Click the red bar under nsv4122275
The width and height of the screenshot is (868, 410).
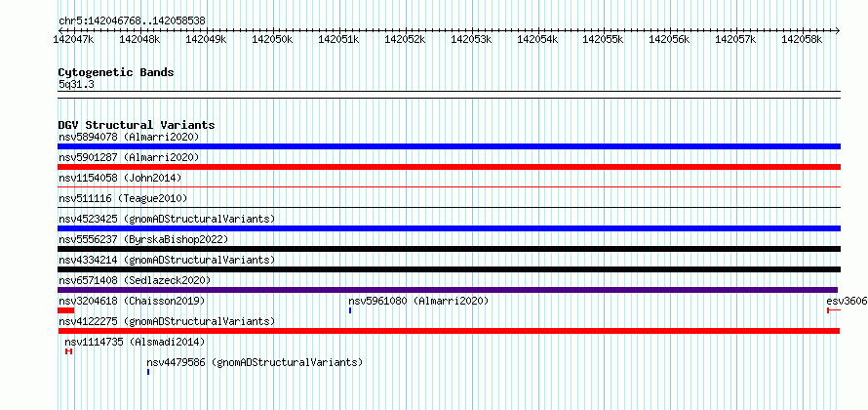(x=449, y=331)
